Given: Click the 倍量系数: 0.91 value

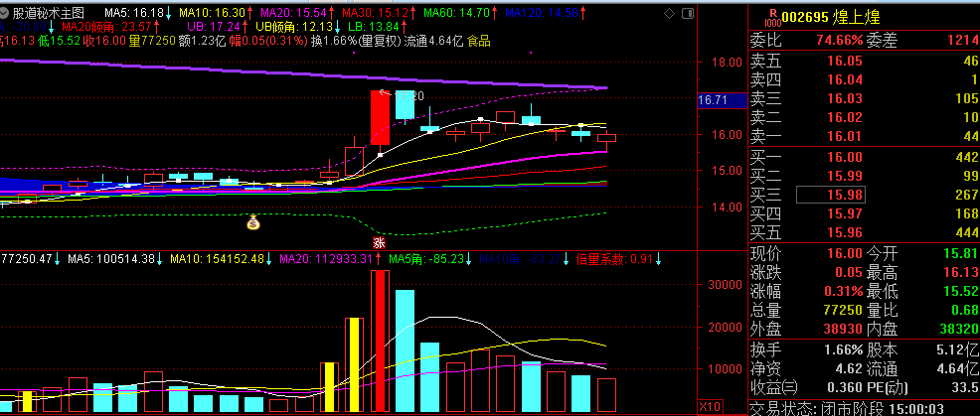Looking at the screenshot, I should point(619,258).
